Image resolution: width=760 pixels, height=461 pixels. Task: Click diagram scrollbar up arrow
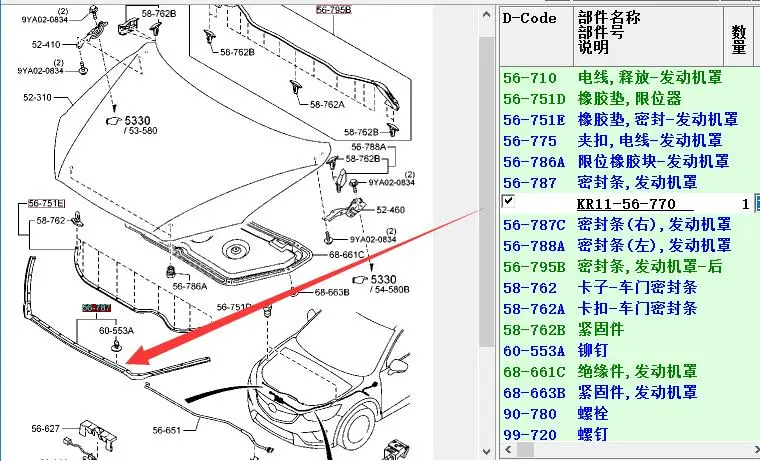click(487, 15)
